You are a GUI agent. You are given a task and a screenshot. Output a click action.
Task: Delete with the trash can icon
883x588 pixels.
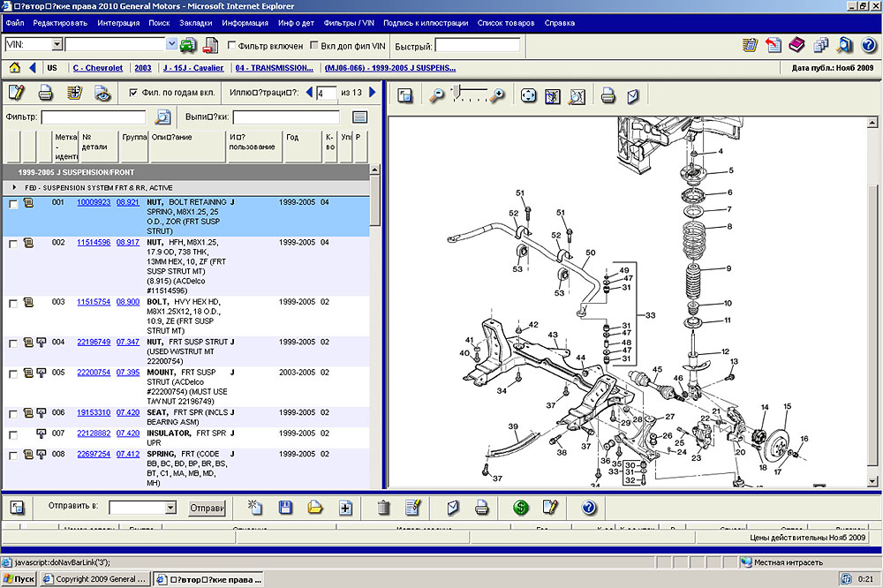pos(383,508)
